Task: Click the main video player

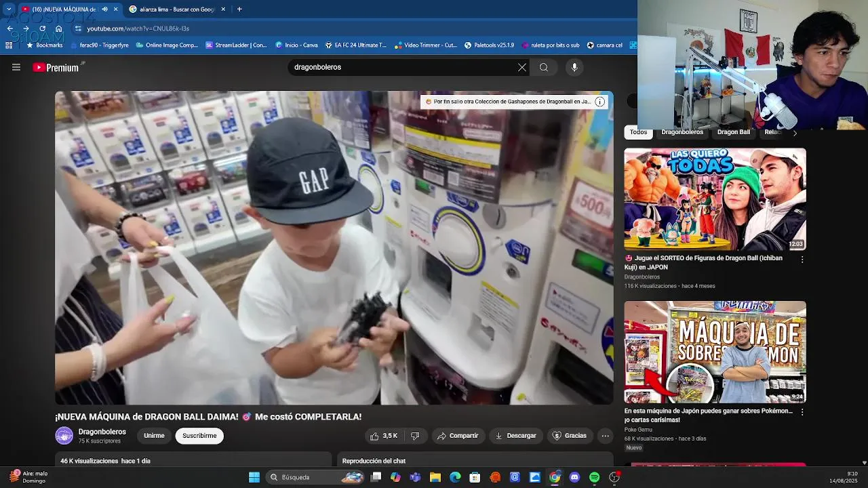Action: pos(334,248)
